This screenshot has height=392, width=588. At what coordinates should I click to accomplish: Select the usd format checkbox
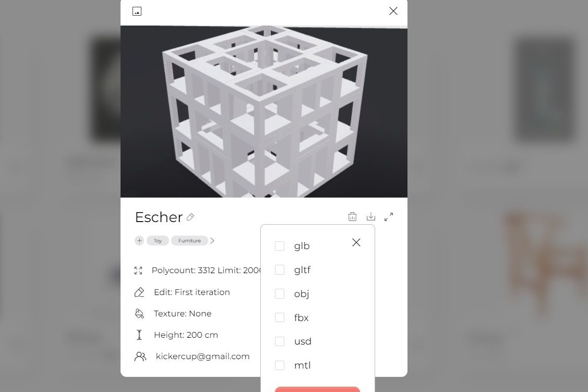pyautogui.click(x=279, y=341)
